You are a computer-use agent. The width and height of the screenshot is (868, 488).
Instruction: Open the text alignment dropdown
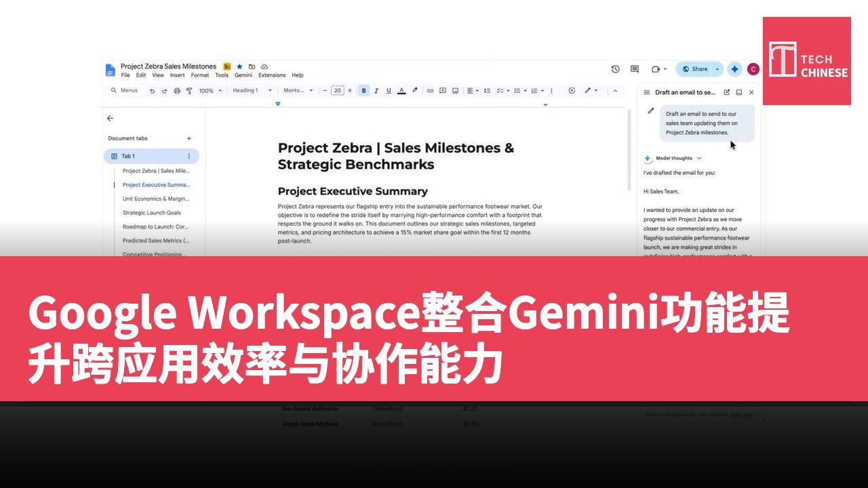(473, 90)
